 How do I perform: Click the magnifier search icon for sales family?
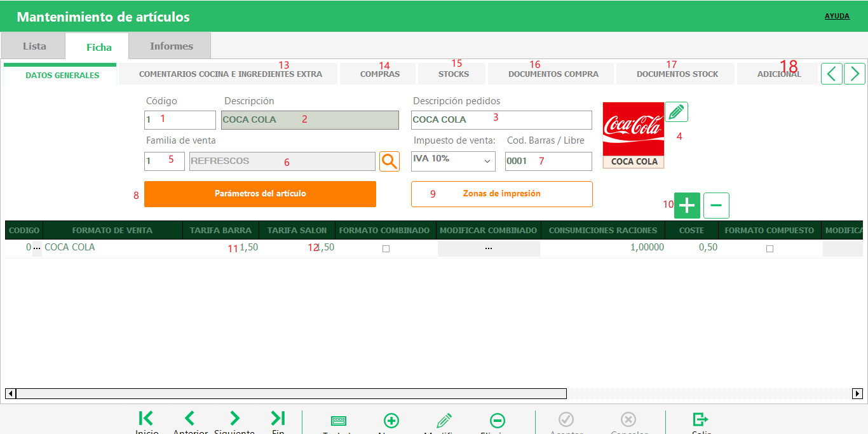(x=390, y=161)
